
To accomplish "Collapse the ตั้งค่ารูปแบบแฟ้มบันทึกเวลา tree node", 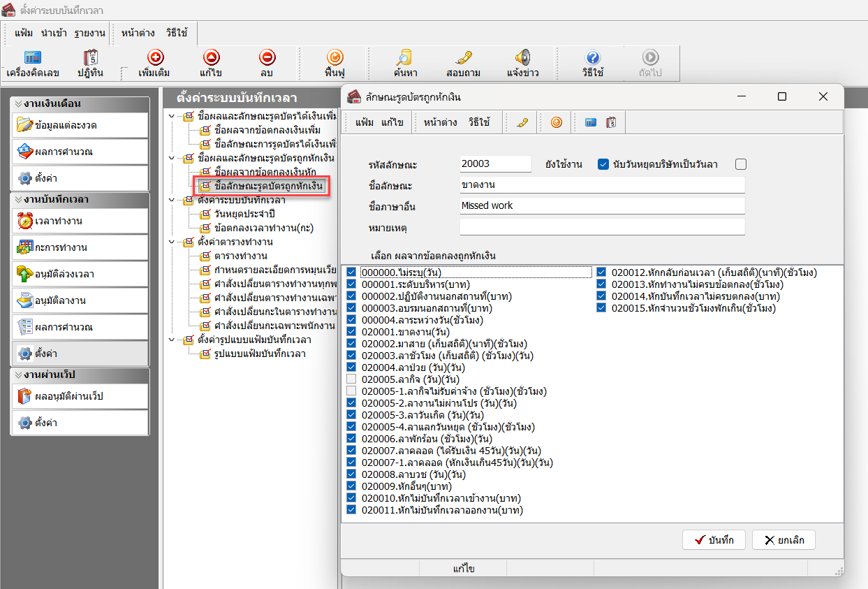I will click(x=172, y=340).
